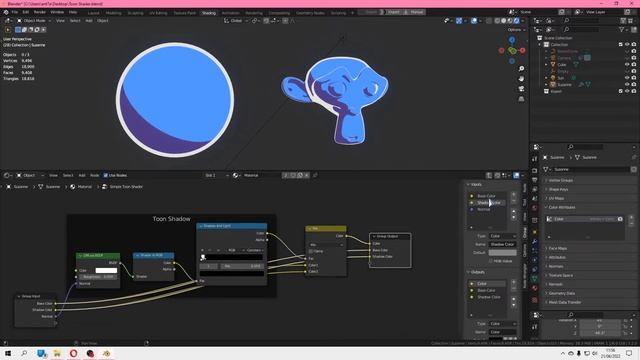Click the Diffuse BSDF color swatch

pyautogui.click(x=106, y=270)
